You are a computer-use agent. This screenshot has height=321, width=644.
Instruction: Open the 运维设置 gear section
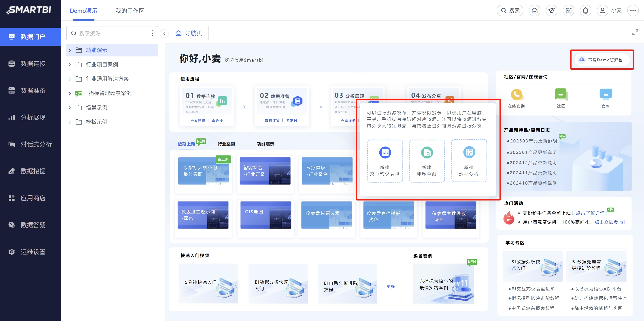[x=30, y=252]
